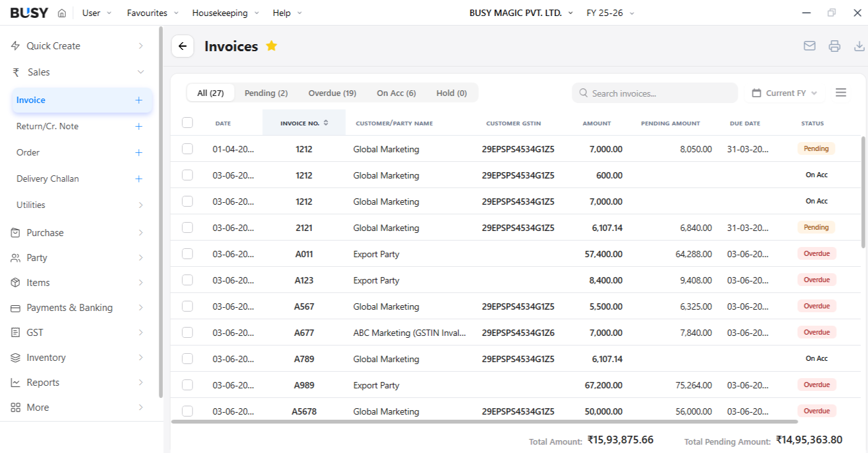Switch to the Overdue (19) tab
Screen dimensions: 868x453
pos(332,93)
